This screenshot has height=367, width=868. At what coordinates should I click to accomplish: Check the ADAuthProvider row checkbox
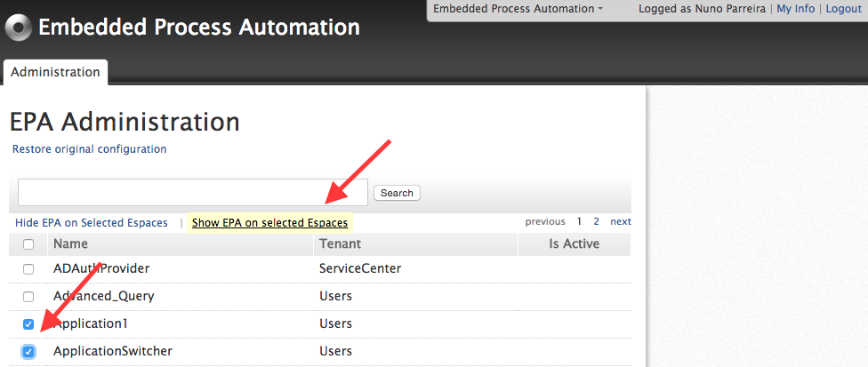pyautogui.click(x=28, y=269)
